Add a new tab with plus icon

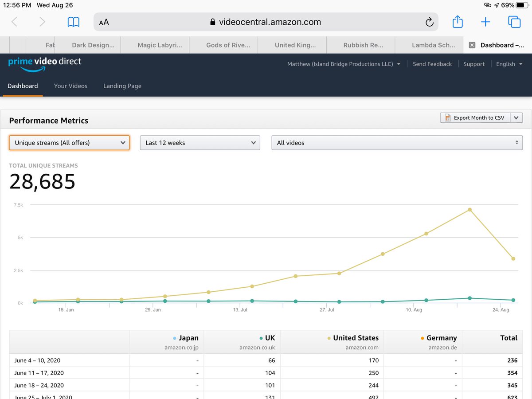point(485,22)
